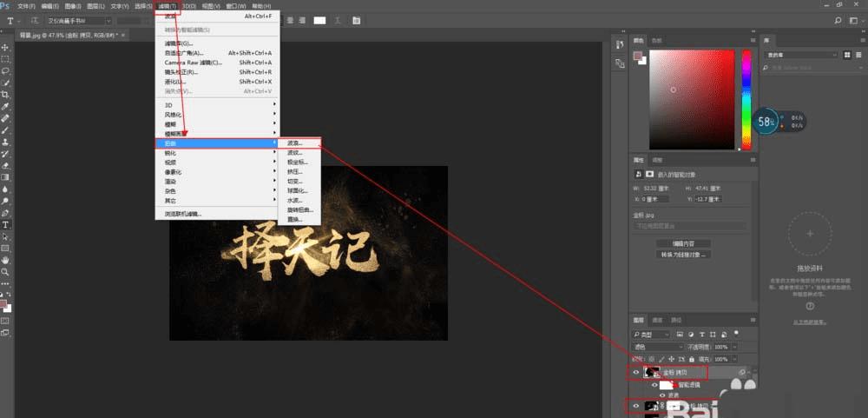868x418 pixels.
Task: Click the Edit Contents button
Action: (x=683, y=243)
